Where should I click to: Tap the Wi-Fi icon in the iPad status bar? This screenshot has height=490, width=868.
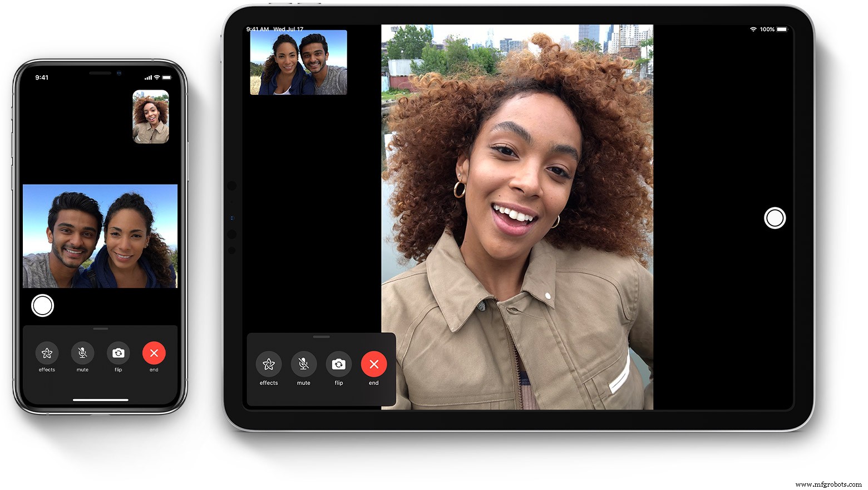(752, 30)
